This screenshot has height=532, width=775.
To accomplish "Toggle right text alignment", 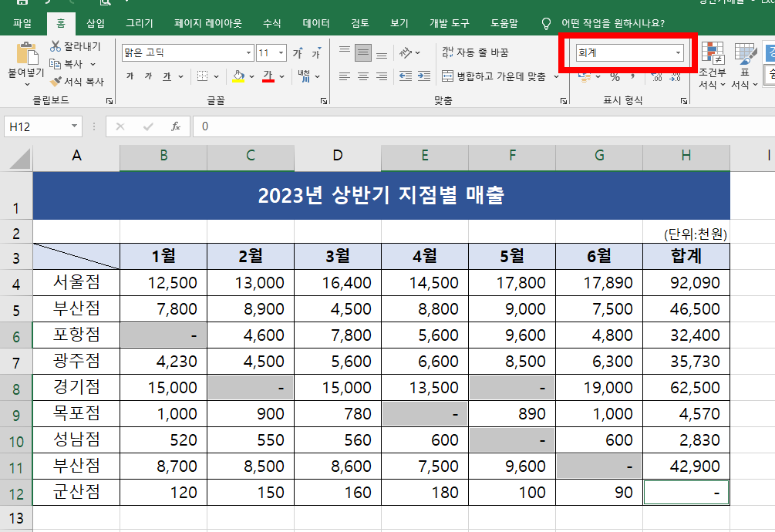I will [x=382, y=76].
